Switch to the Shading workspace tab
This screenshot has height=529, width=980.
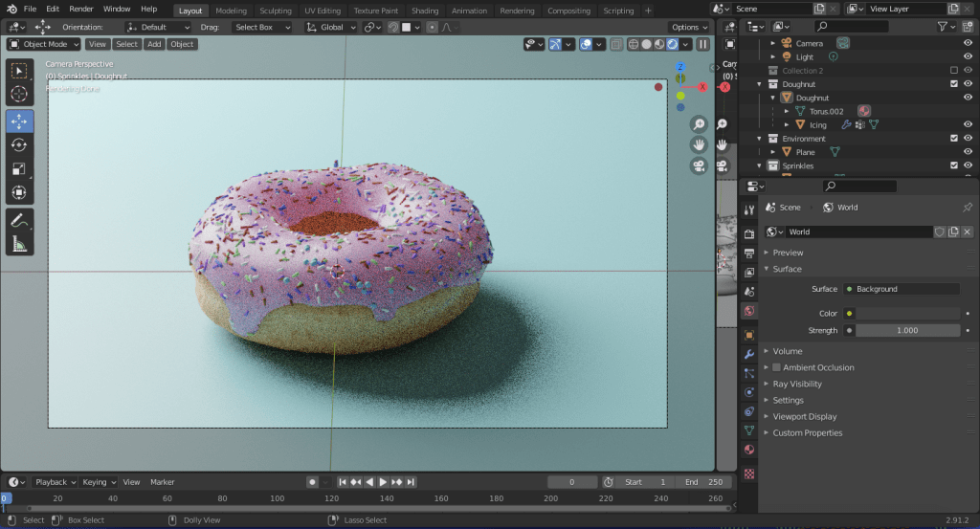click(x=425, y=11)
